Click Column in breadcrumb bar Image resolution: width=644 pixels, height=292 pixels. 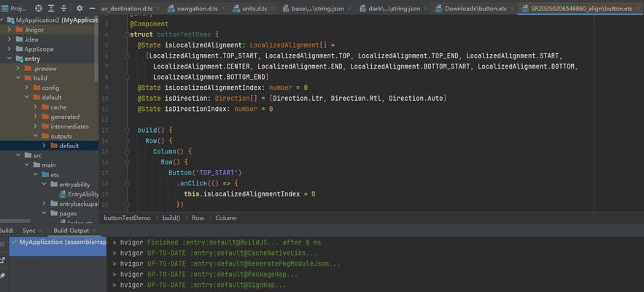[226, 218]
